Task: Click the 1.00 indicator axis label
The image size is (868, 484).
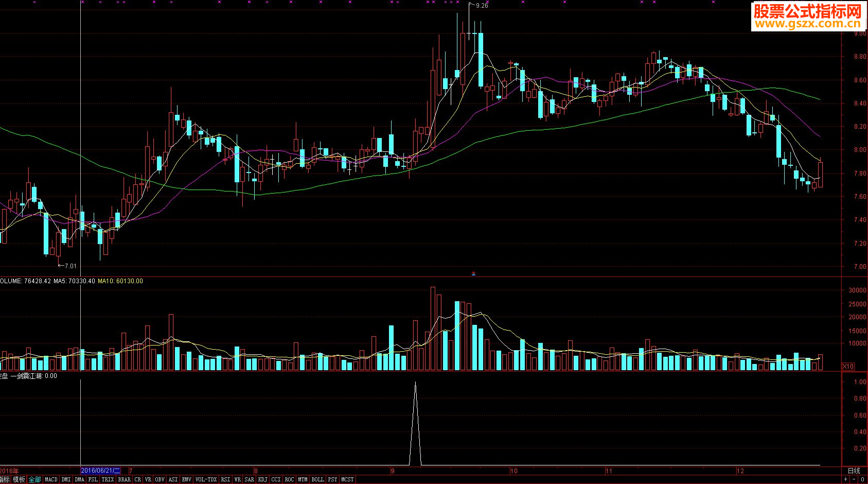Action: 860,382
